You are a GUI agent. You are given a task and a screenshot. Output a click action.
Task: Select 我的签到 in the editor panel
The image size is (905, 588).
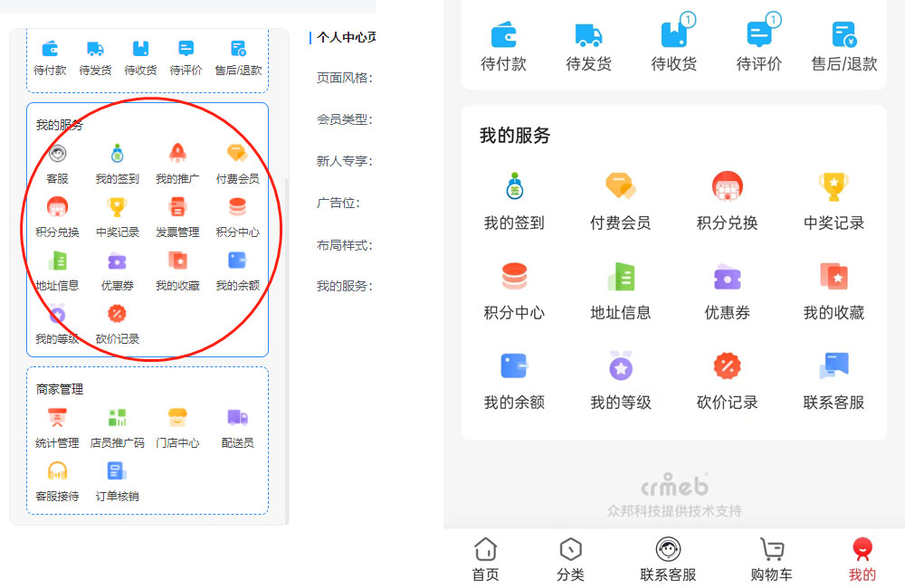(117, 165)
